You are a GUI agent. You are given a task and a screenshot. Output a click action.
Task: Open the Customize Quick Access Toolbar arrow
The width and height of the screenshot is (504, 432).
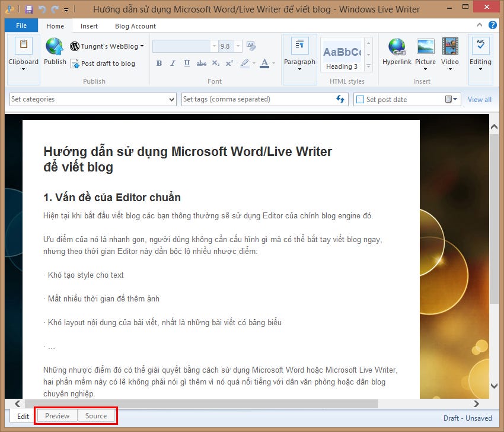click(x=66, y=10)
